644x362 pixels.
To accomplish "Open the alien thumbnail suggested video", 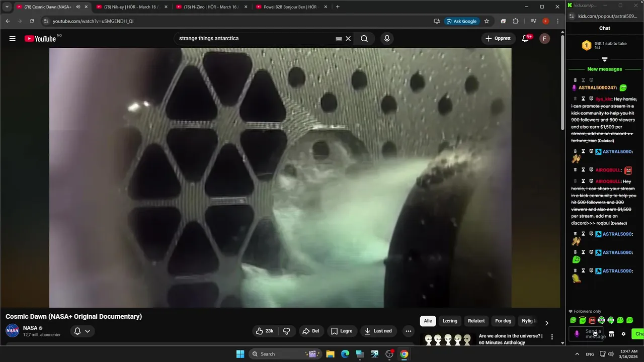I will click(448, 340).
